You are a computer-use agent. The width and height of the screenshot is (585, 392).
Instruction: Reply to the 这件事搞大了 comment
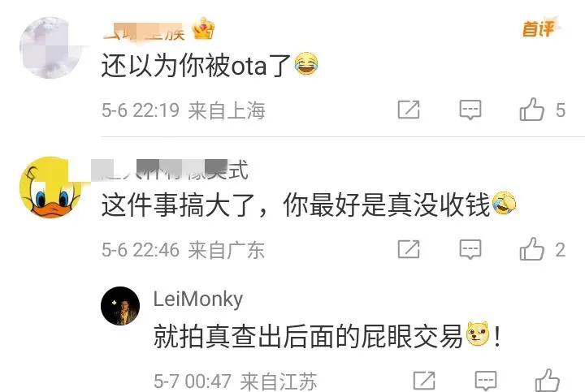[470, 249]
